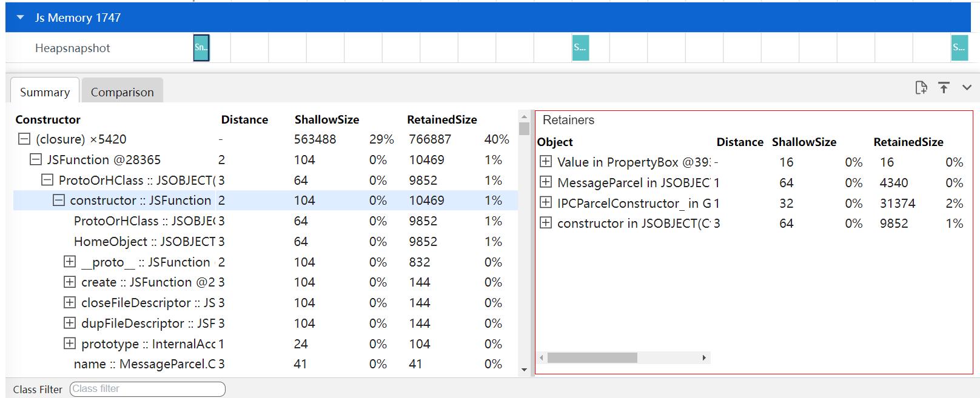
Task: Click the 4340 retained size value
Action: pyautogui.click(x=894, y=182)
